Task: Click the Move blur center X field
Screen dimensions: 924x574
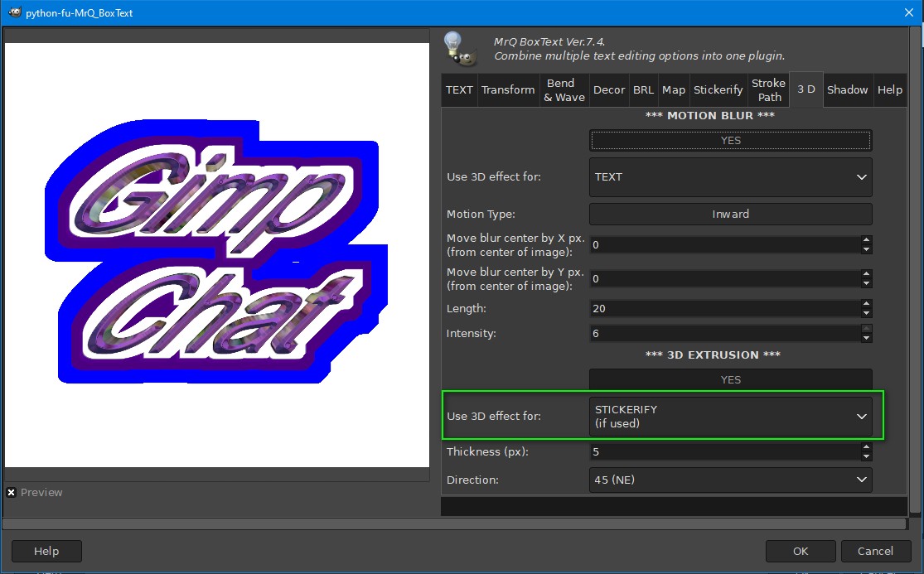Action: (x=725, y=245)
